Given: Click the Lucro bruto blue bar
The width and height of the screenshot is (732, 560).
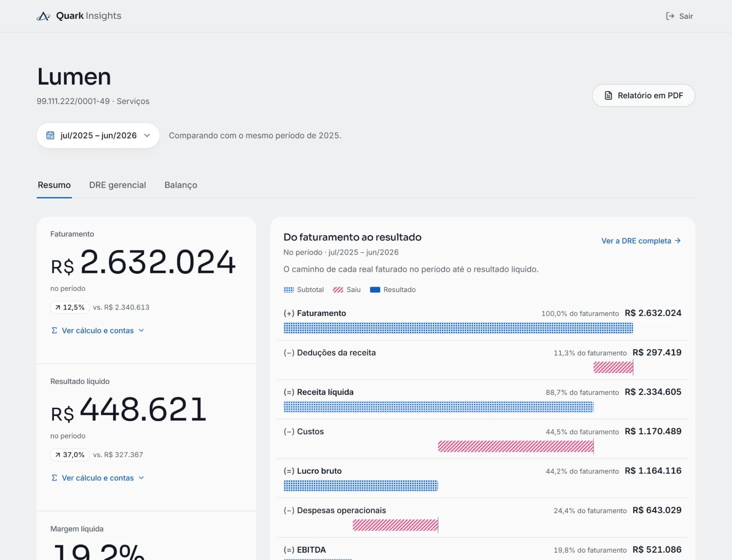Looking at the screenshot, I should (x=361, y=485).
